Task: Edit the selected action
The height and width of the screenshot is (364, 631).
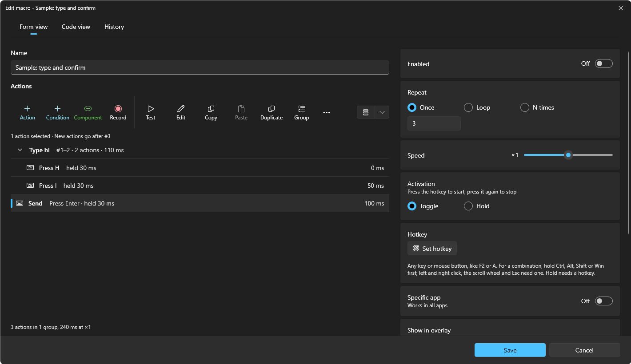Action: pyautogui.click(x=181, y=112)
